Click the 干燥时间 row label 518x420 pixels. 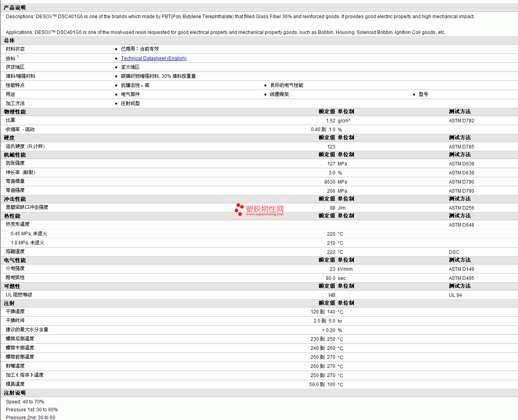(x=15, y=321)
